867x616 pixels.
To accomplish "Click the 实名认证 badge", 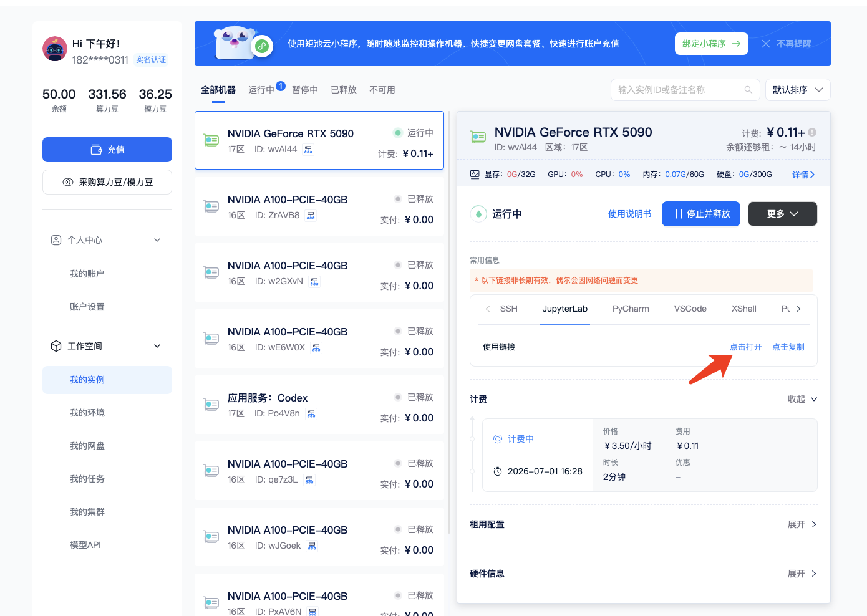I will (151, 60).
